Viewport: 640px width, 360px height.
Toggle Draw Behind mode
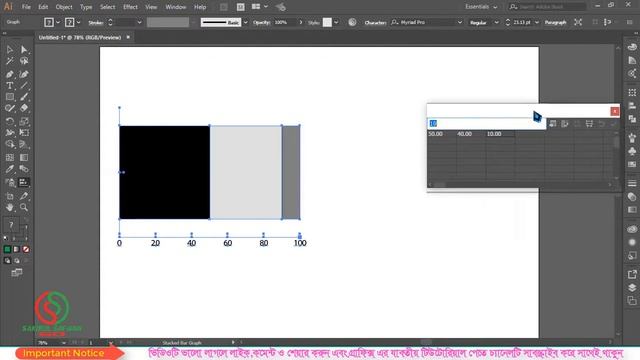17,261
